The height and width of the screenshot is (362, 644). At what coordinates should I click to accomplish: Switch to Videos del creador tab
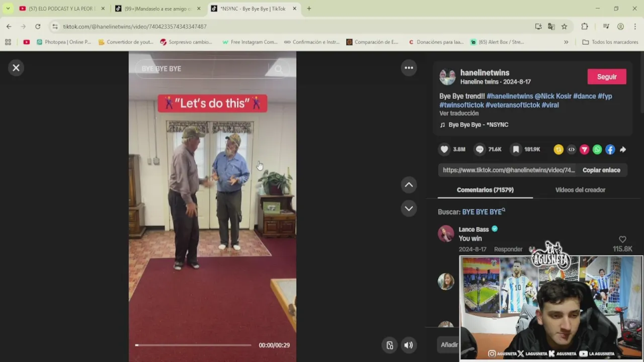tap(580, 190)
